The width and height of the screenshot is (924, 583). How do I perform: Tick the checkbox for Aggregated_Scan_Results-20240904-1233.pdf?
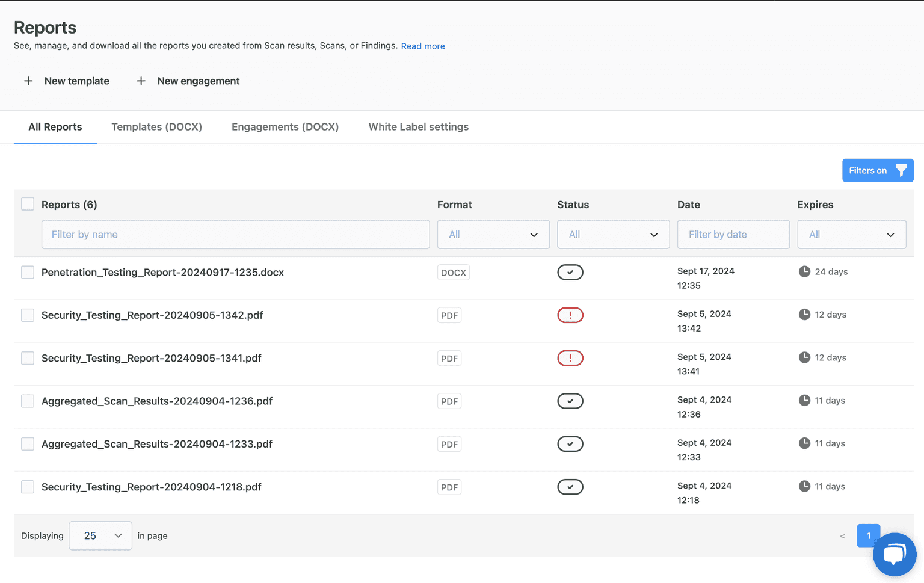tap(28, 444)
